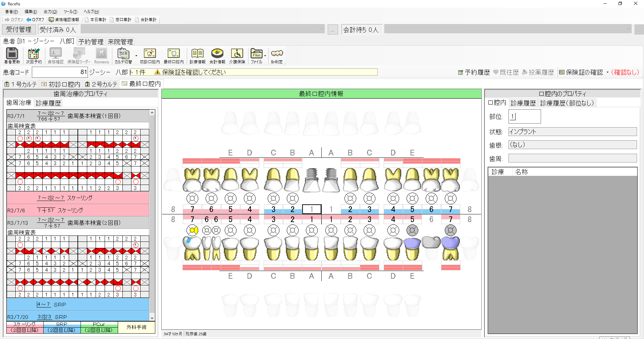Viewport: 644px width, 339px height.
Task: Open the 受付済み patient combo box
Action: tap(203, 29)
